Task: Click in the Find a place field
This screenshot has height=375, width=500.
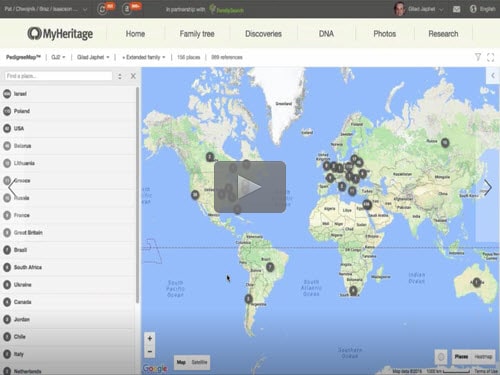Action: tap(58, 76)
